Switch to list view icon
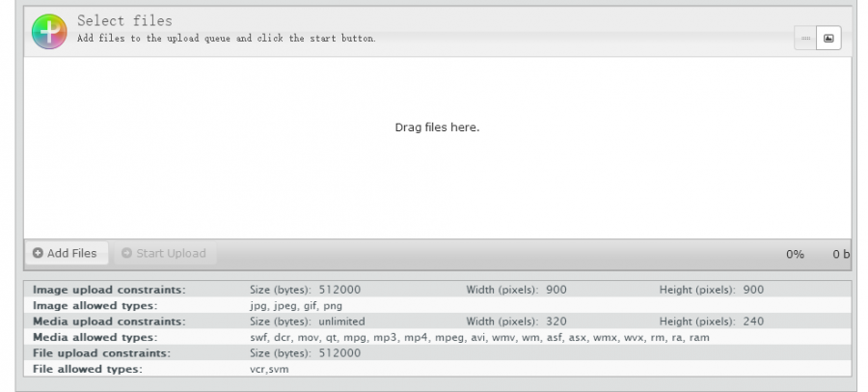Viewport: 868px width, 392px height. point(805,39)
